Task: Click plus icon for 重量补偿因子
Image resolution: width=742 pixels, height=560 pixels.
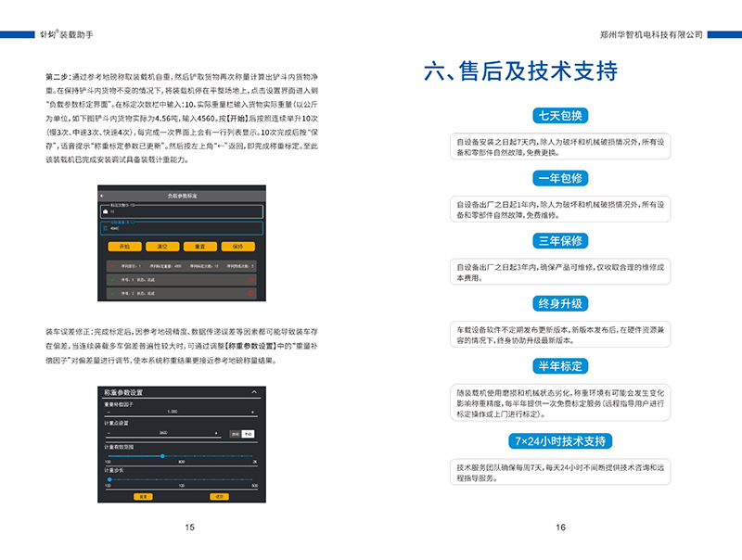Action: point(252,412)
